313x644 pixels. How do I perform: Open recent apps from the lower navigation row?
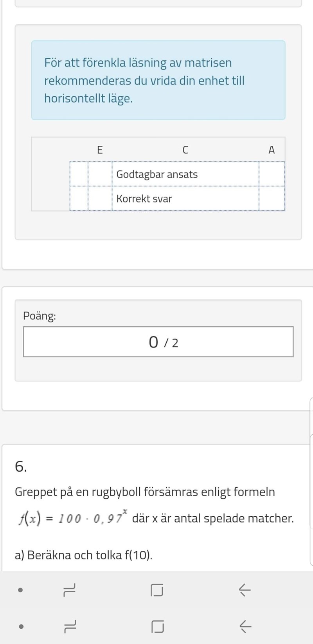[x=69, y=627]
